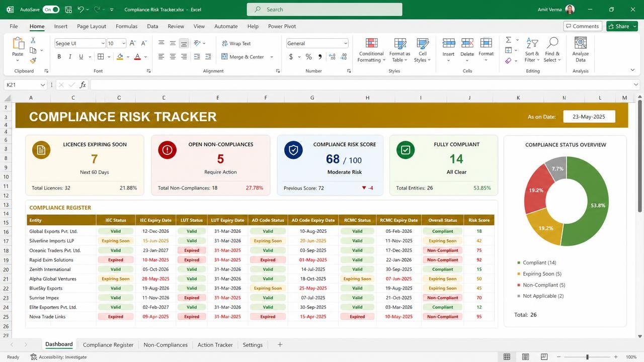Click the Undo arrow icon
Image resolution: width=644 pixels, height=362 pixels.
click(x=80, y=10)
